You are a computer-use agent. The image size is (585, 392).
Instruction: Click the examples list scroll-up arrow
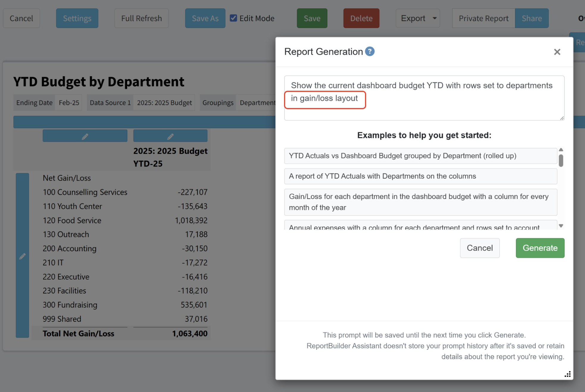[561, 150]
